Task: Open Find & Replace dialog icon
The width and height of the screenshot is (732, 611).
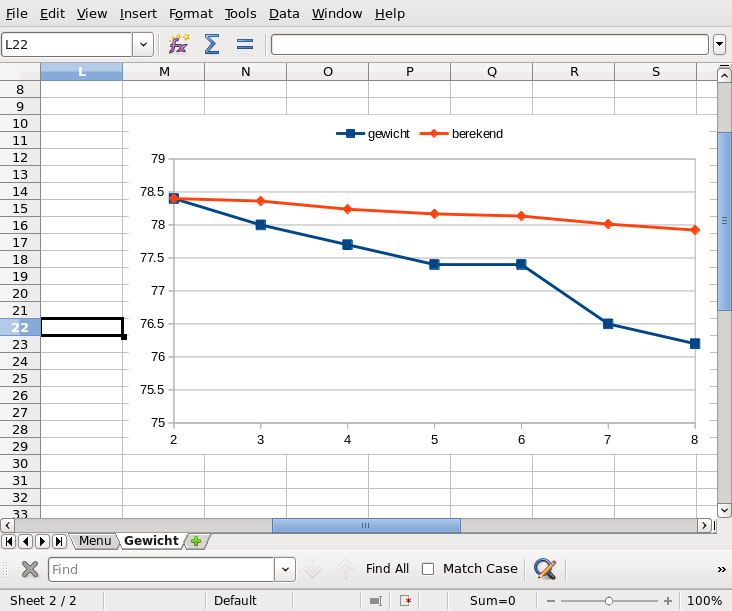Action: tap(545, 569)
